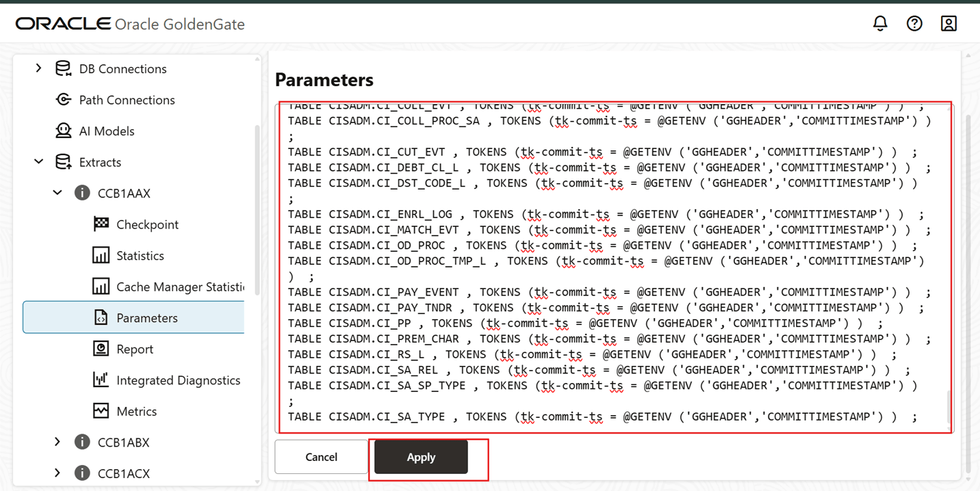Open the help icon in the header
980x491 pixels.
[x=914, y=23]
